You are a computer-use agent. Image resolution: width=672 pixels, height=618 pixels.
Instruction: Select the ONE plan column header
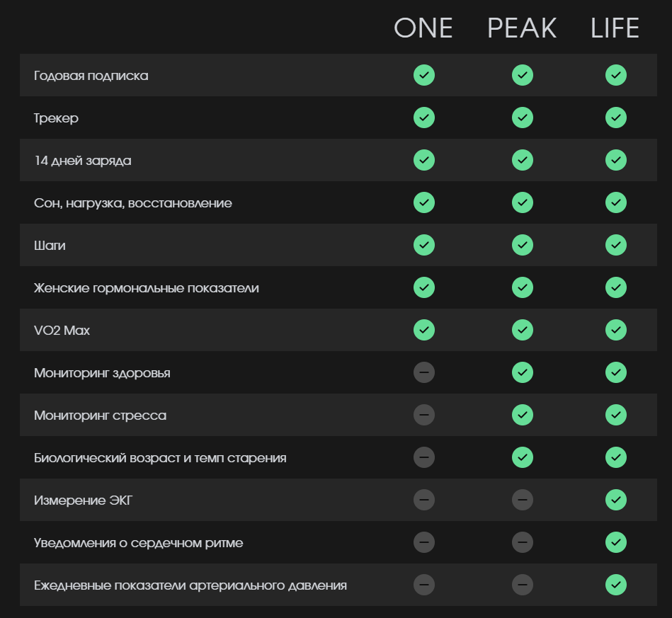click(x=423, y=28)
